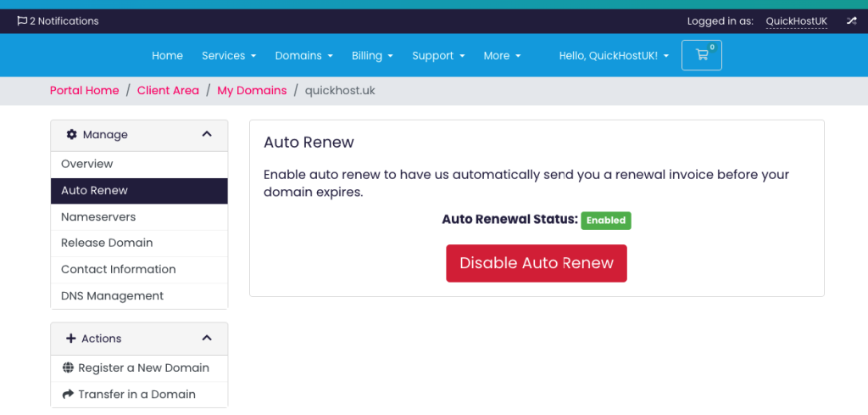This screenshot has height=415, width=868.
Task: Open Contact Information in the sidebar
Action: [x=139, y=270]
